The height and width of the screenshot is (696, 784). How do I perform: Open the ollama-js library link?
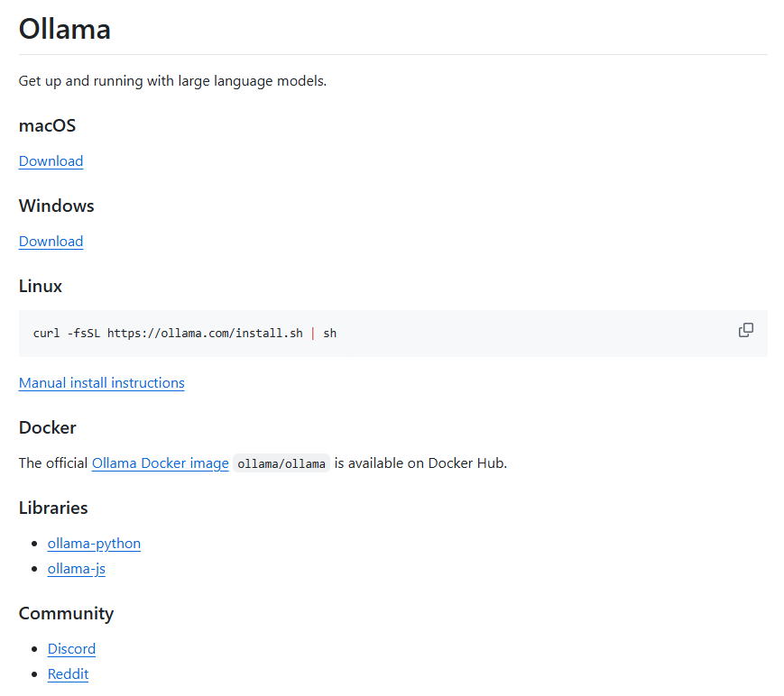click(77, 569)
